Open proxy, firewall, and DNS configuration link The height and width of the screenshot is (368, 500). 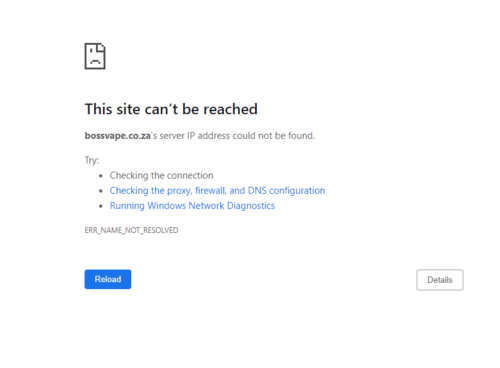(217, 191)
